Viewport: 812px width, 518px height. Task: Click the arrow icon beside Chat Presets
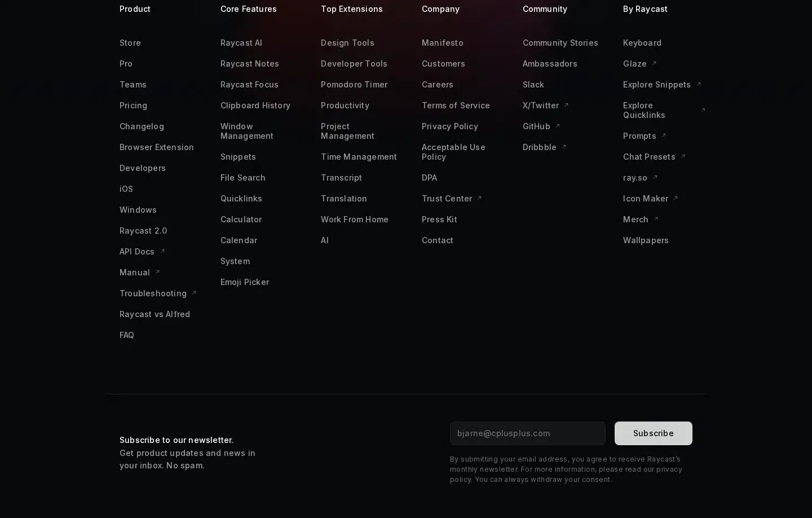pyautogui.click(x=683, y=157)
